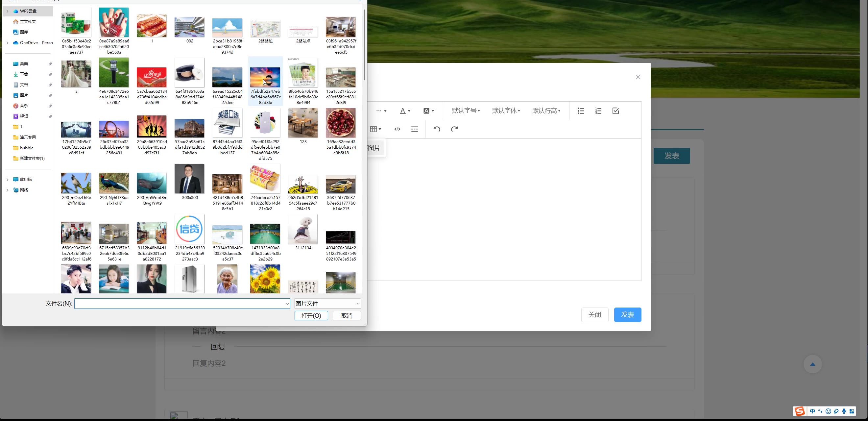This screenshot has height=421, width=868.
Task: Open the background highlight color tool
Action: point(428,111)
